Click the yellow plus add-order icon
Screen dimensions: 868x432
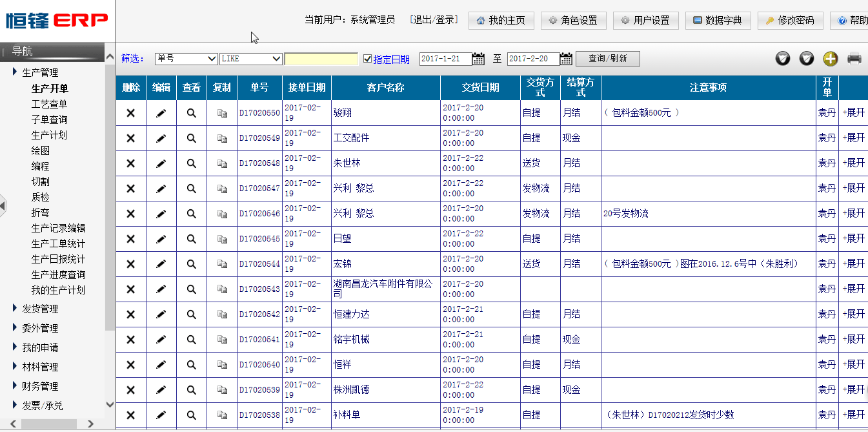tap(830, 59)
